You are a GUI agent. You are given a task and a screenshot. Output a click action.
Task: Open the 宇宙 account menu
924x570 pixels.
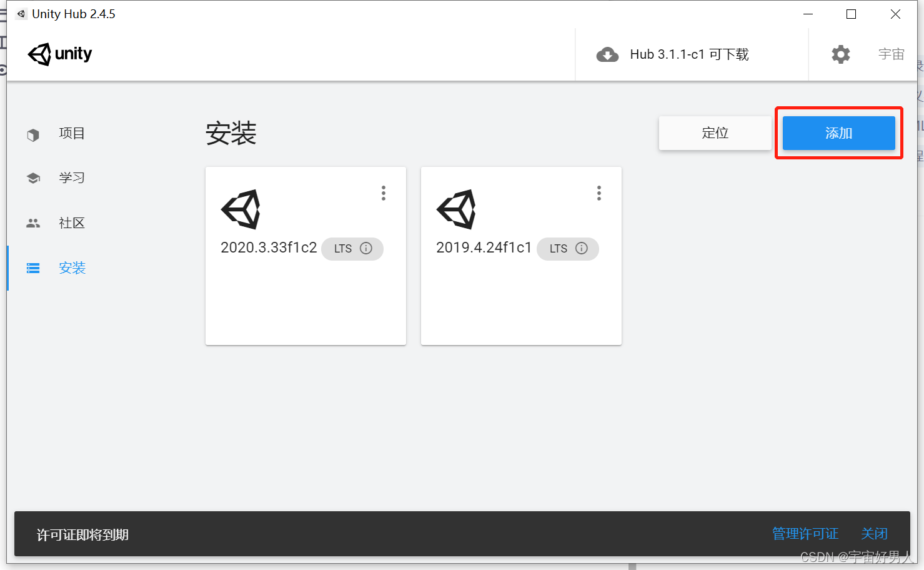coord(891,54)
